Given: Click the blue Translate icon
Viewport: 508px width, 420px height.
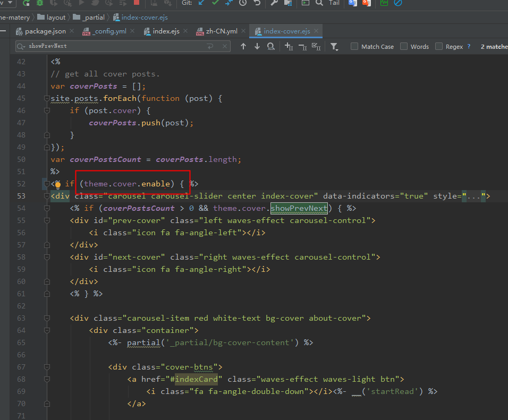Looking at the screenshot, I should (x=352, y=3).
